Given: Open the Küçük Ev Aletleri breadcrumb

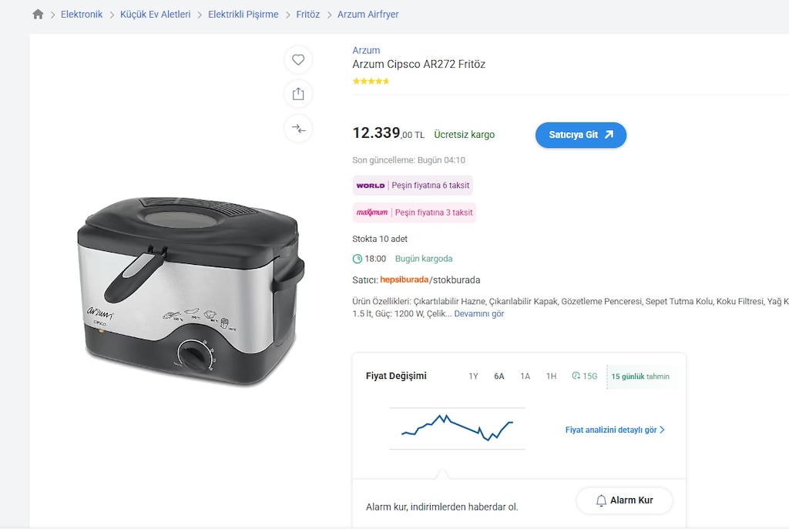Looking at the screenshot, I should (x=155, y=14).
